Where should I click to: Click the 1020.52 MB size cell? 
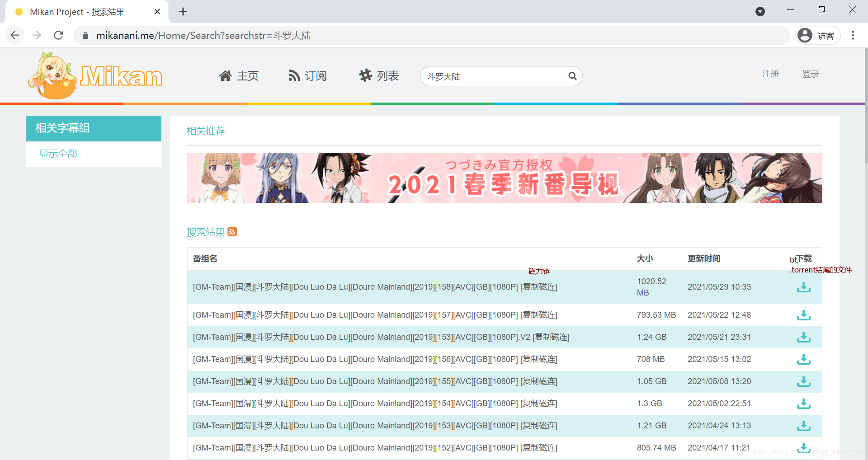coord(651,287)
